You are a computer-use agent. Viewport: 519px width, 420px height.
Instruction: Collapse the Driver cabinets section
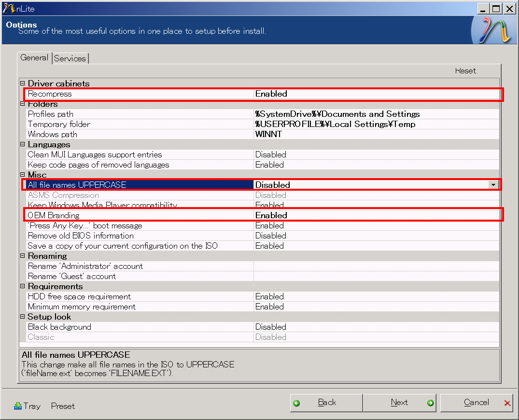pyautogui.click(x=22, y=83)
